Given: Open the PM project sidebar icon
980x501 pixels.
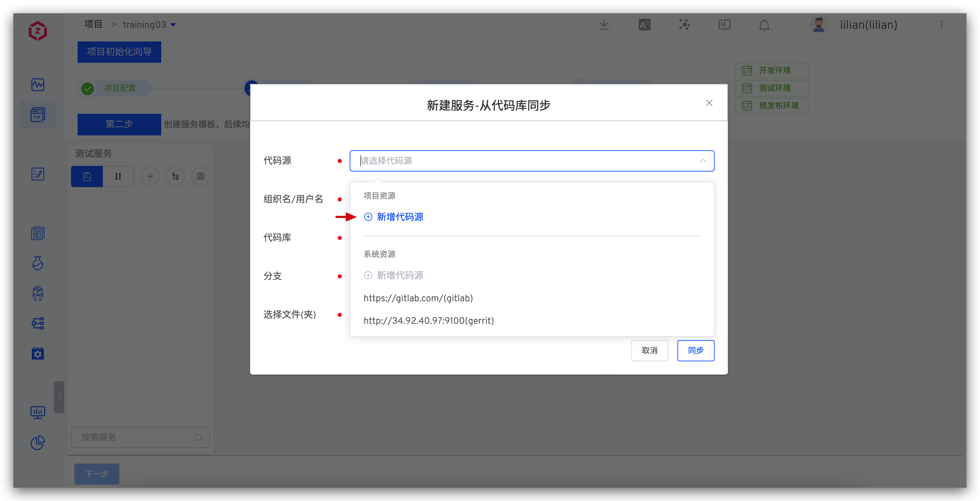Looking at the screenshot, I should (x=38, y=114).
